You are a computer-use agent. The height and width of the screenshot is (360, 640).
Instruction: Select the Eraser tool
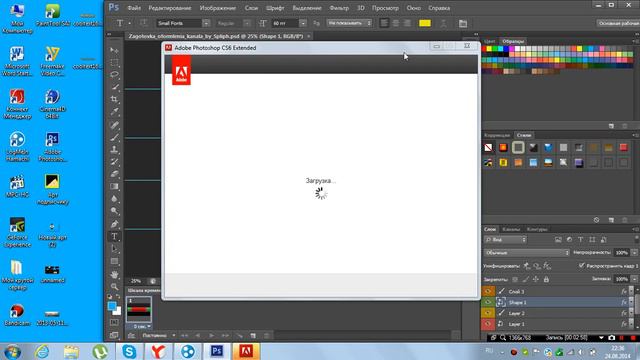(x=115, y=174)
